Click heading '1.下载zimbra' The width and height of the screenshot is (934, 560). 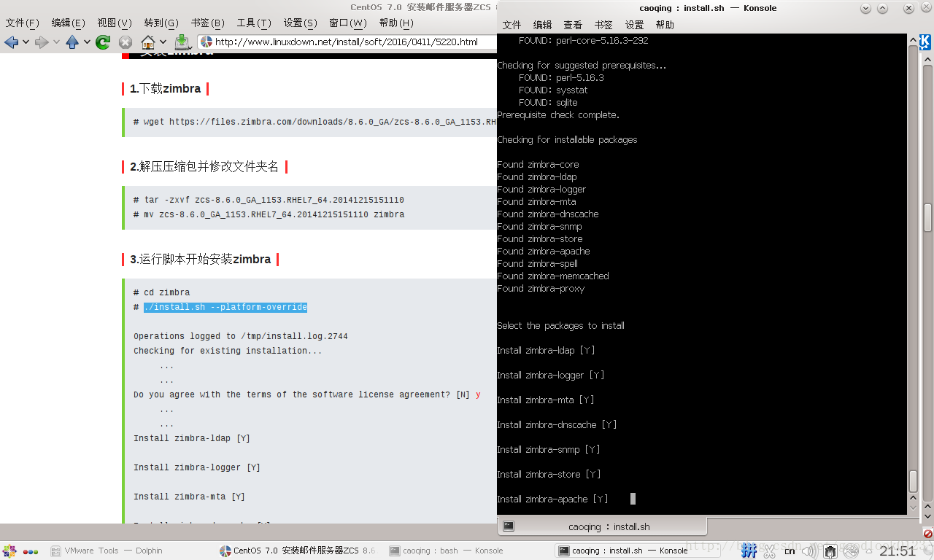click(166, 89)
